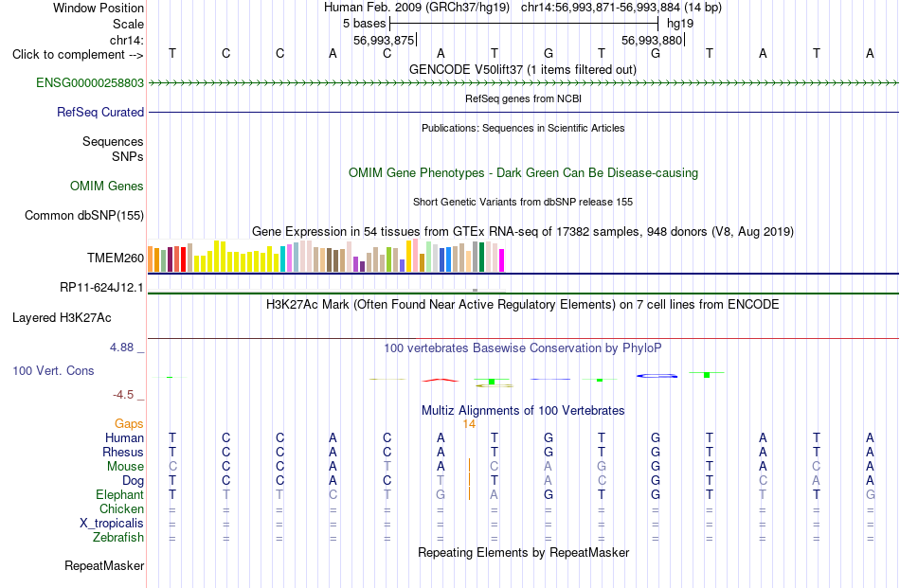Screen dimensions: 900x588
Task: Select the OMIM Genes track label
Action: [x=107, y=186]
